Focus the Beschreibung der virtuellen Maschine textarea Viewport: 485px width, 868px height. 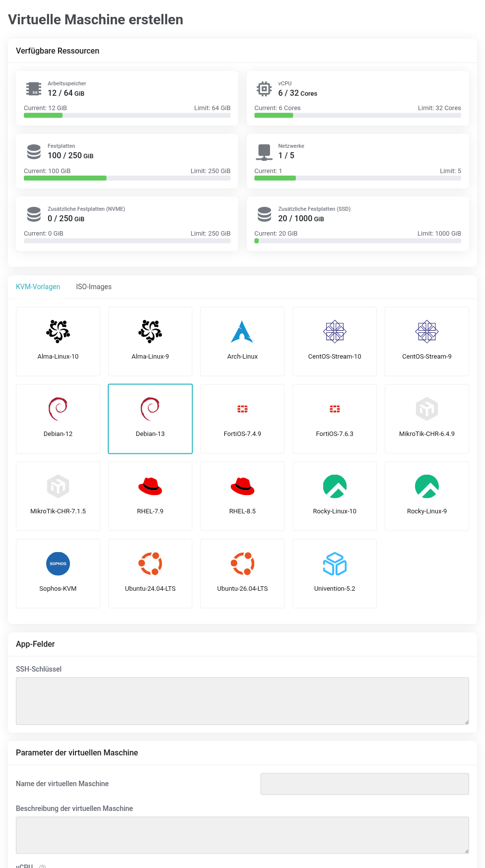(242, 835)
